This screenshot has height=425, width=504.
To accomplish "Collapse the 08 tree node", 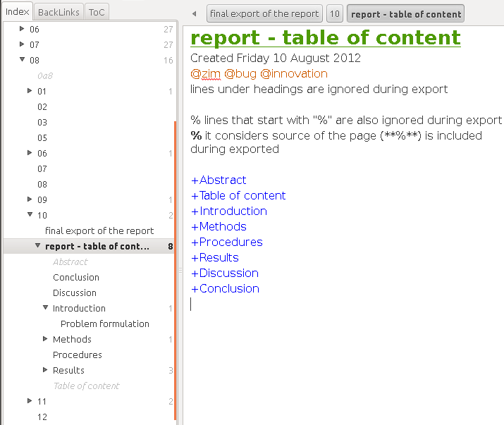I will point(22,61).
